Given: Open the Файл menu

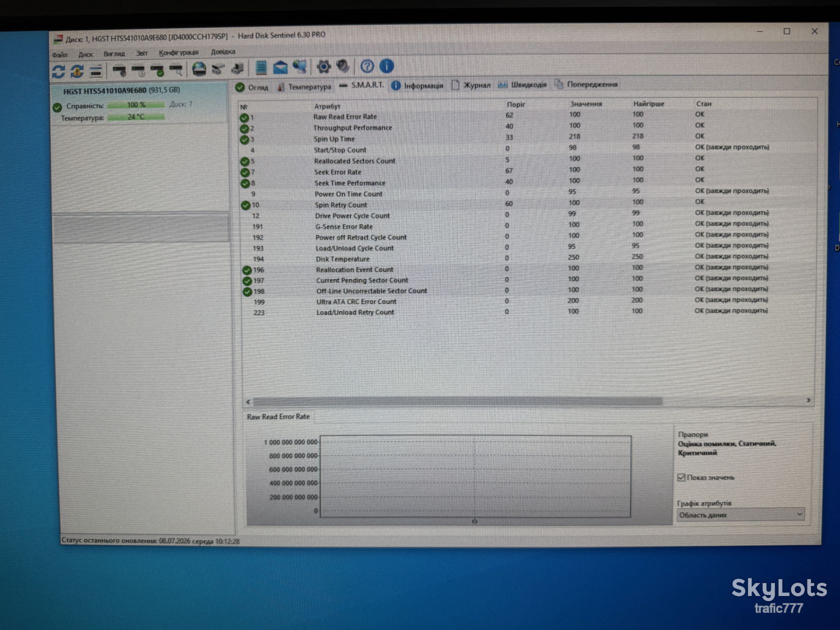Looking at the screenshot, I should pyautogui.click(x=59, y=54).
